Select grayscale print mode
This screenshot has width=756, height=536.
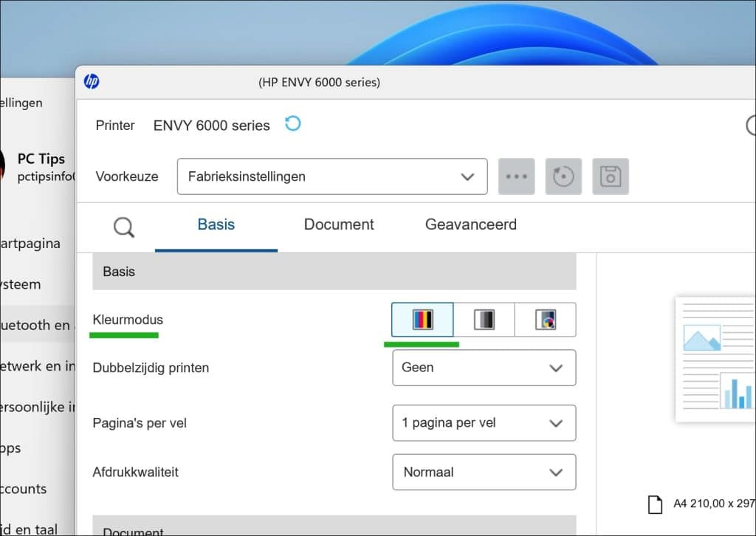[x=484, y=320]
